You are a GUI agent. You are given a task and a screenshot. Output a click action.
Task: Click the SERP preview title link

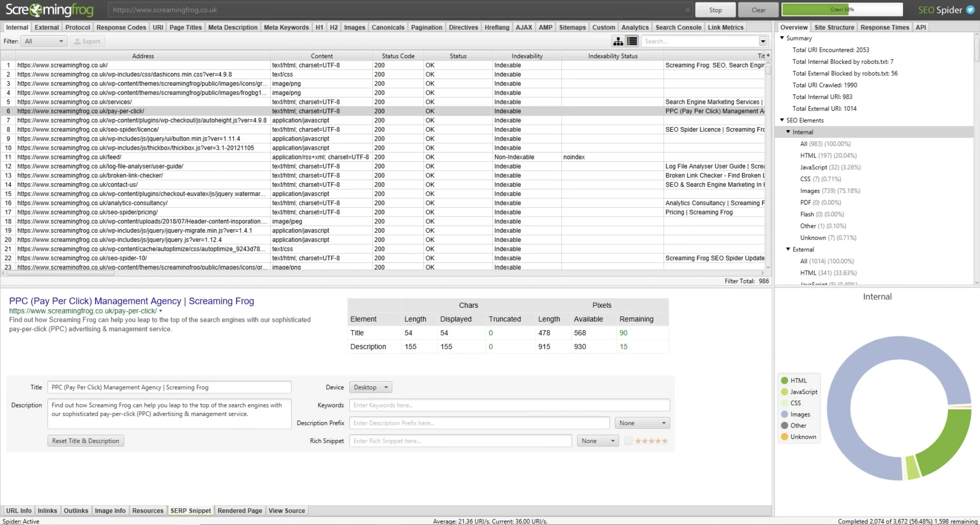(x=132, y=301)
